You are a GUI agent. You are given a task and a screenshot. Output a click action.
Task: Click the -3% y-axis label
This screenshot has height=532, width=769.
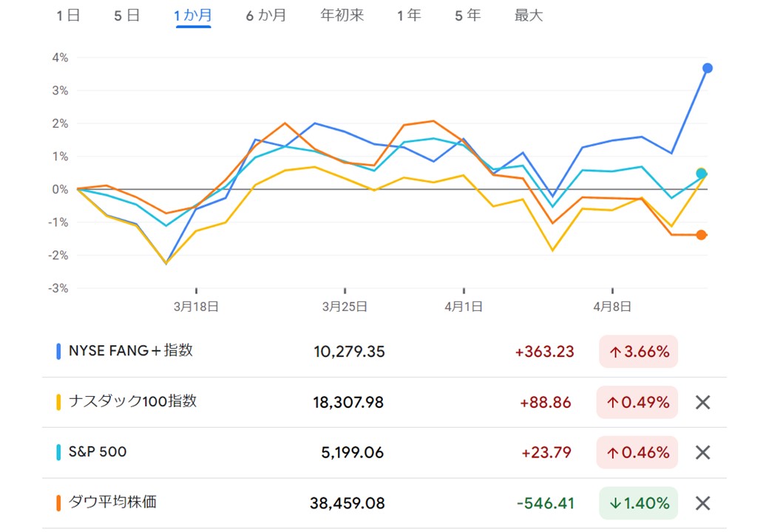[x=58, y=288]
